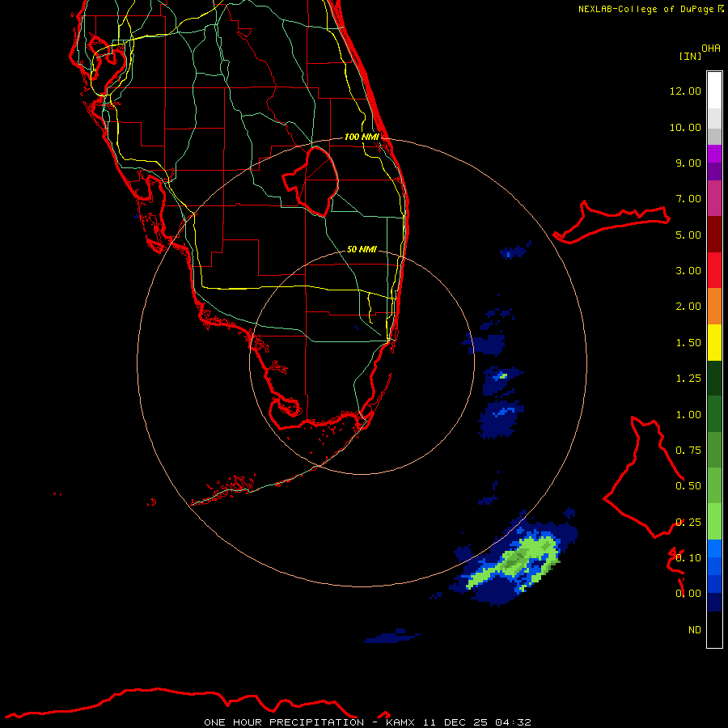The width and height of the screenshot is (728, 728).
Task: Select the orange swatch near 2.00
Action: pos(714,307)
